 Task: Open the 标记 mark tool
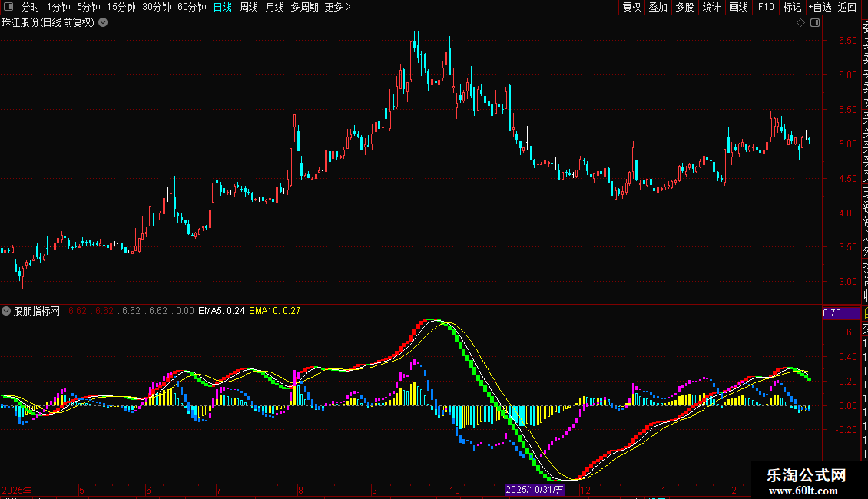[x=792, y=7]
